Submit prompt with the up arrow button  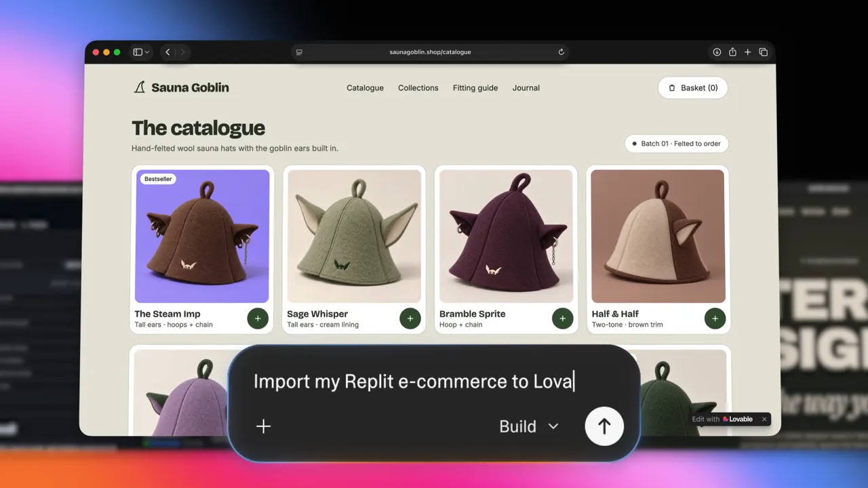[604, 426]
